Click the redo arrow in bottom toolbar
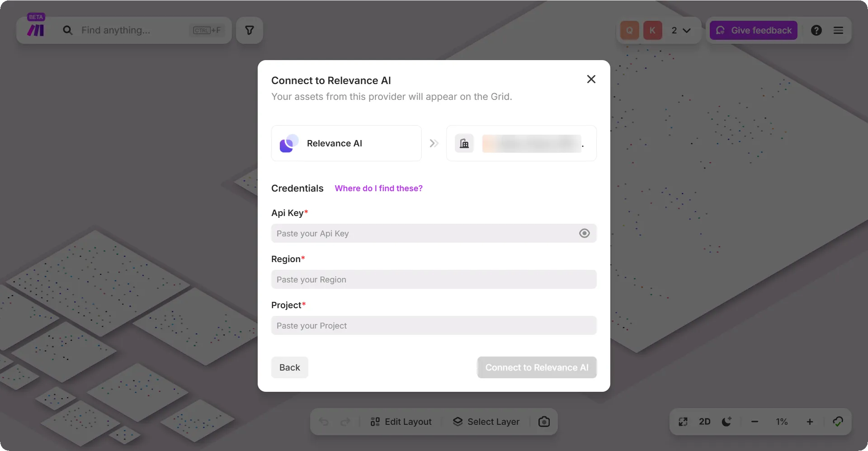868x451 pixels. [345, 422]
